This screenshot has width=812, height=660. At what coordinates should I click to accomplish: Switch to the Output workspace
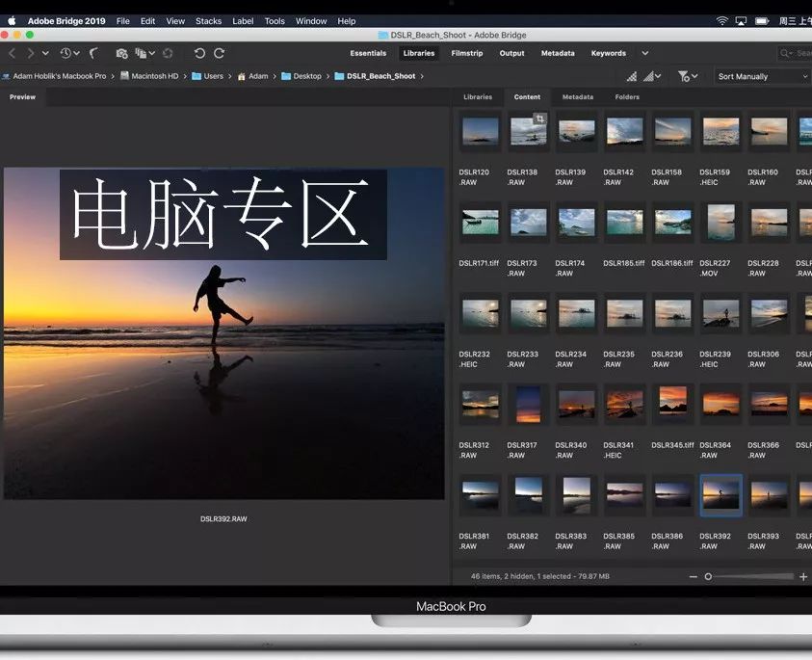pos(511,53)
